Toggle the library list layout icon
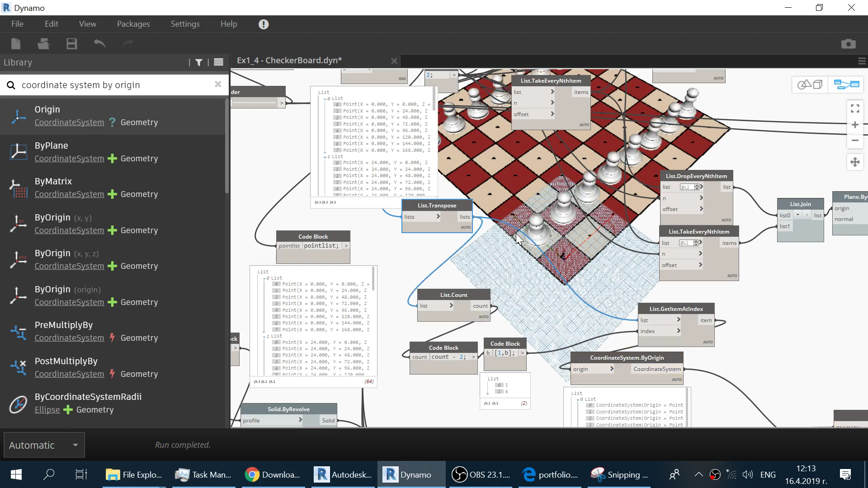This screenshot has height=488, width=868. (218, 62)
